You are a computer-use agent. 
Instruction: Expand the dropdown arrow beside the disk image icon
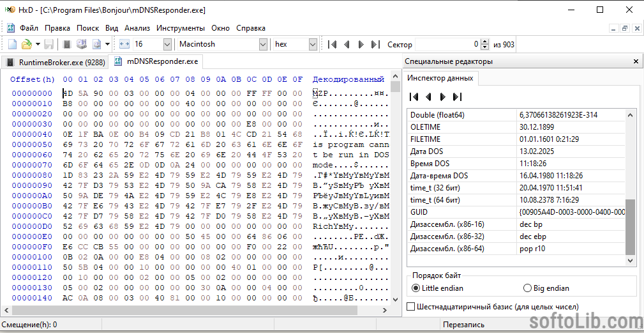pos(108,44)
